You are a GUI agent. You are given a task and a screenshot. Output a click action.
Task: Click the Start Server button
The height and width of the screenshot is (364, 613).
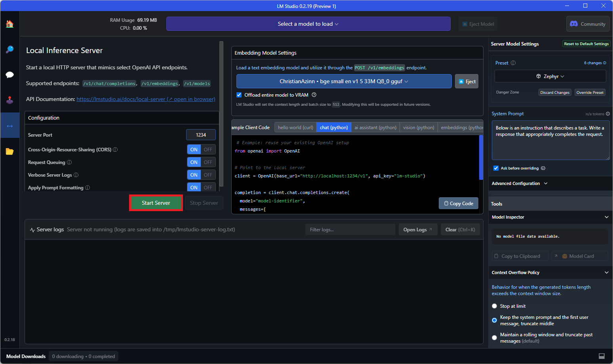156,203
